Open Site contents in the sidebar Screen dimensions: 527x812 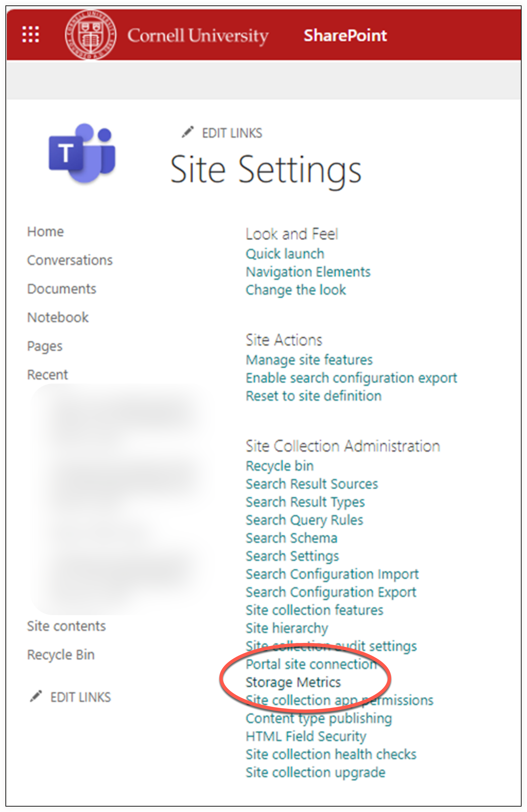point(67,626)
